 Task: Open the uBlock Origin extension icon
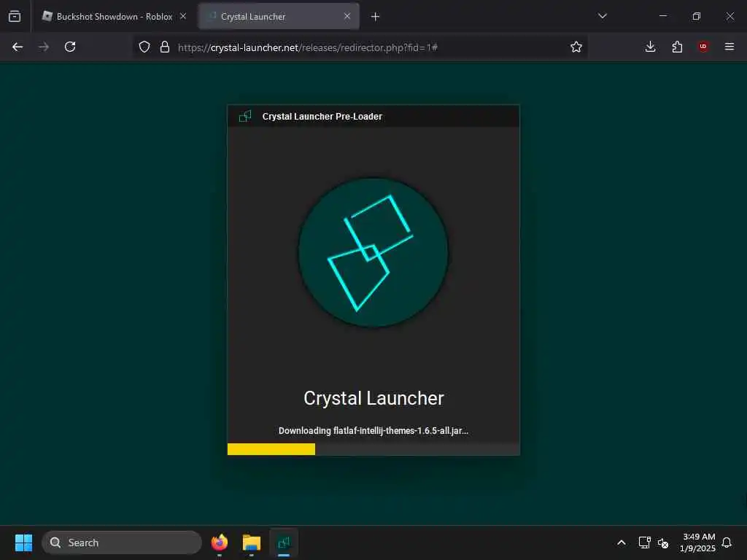[703, 47]
